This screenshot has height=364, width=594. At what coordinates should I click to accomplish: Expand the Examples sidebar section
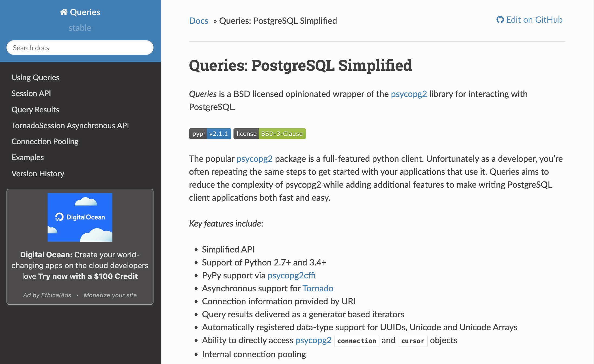click(x=27, y=157)
